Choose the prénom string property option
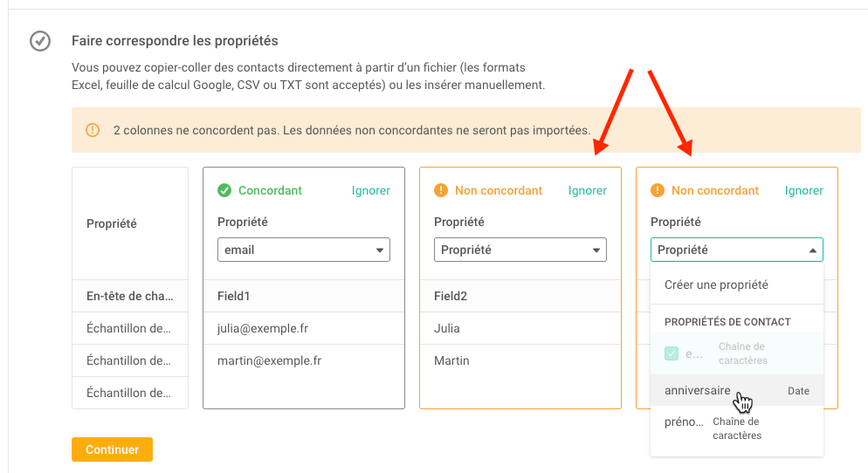The image size is (868, 473). [737, 428]
